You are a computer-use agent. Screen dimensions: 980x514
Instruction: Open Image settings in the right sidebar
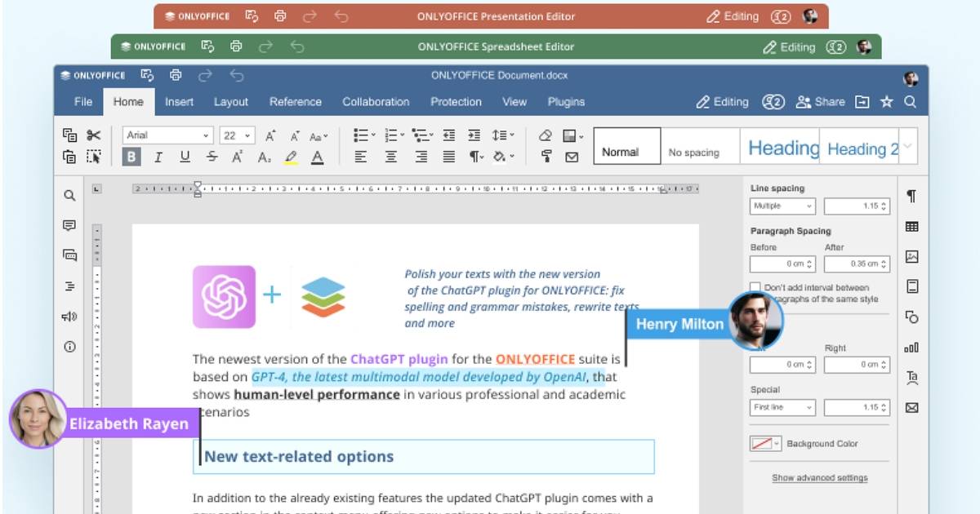pyautogui.click(x=911, y=257)
